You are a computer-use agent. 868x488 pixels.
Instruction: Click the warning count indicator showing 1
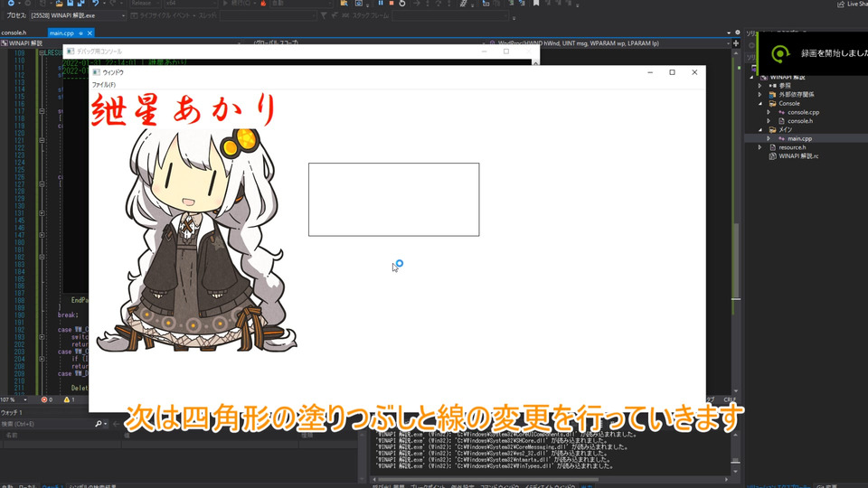coord(70,399)
